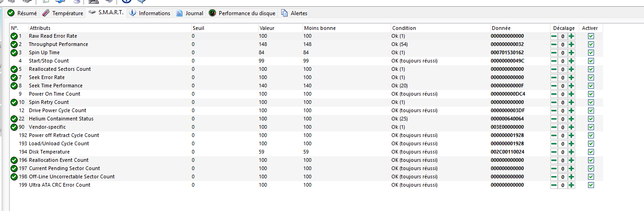The image size is (644, 211).
Task: Open the Résumé tab
Action: tap(22, 13)
